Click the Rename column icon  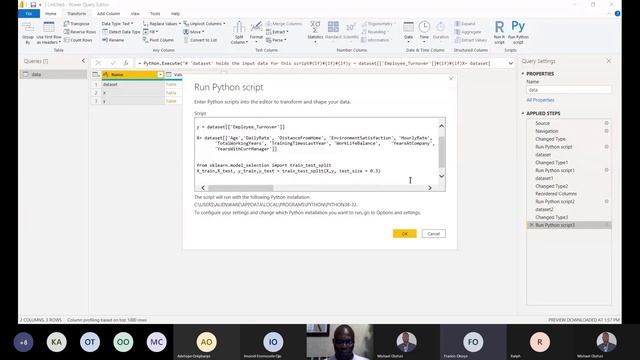point(105,40)
